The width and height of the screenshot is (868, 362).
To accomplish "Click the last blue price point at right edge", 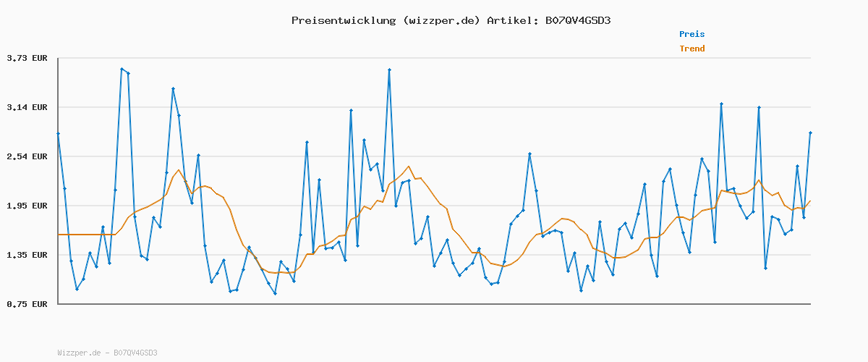I will (810, 133).
